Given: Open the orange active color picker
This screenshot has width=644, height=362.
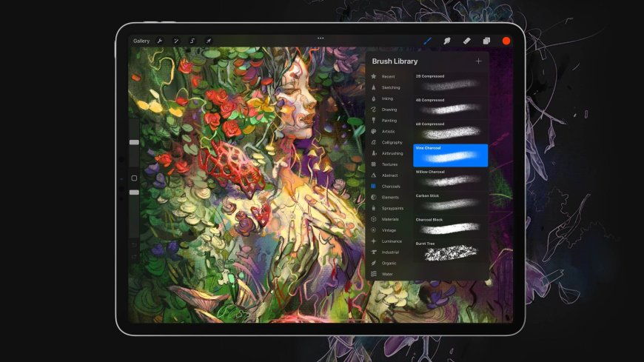Looking at the screenshot, I should click(x=506, y=41).
